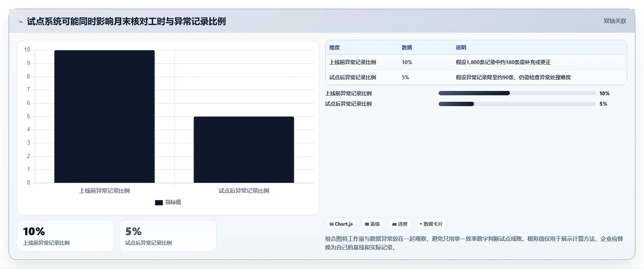The width and height of the screenshot is (644, 269).
Task: Click the 上线前异常记录比例 bar in the chart
Action: click(x=104, y=117)
